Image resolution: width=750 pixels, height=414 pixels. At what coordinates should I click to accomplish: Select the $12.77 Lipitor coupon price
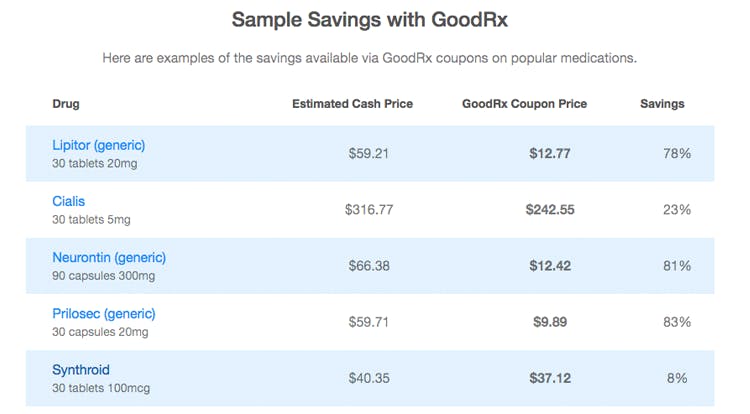[550, 153]
